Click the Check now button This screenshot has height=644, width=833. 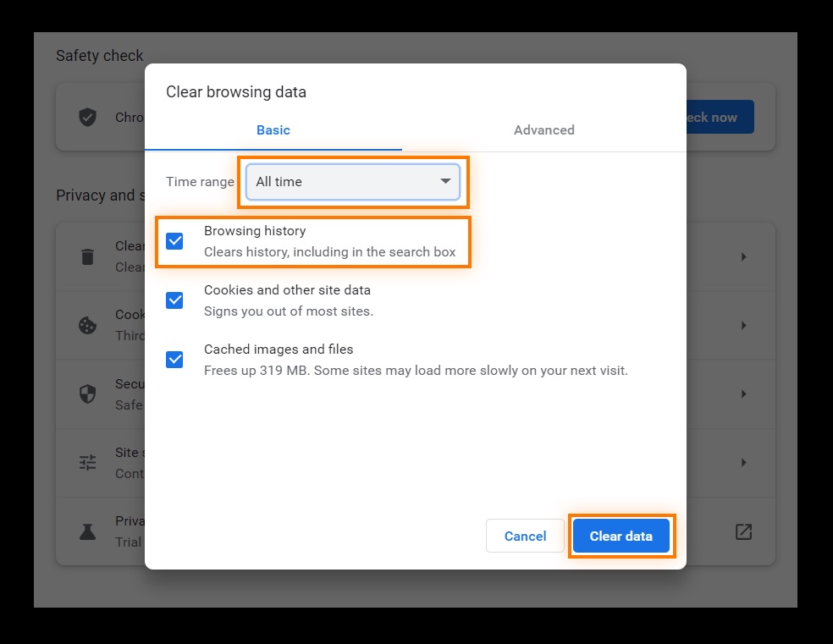pos(720,117)
